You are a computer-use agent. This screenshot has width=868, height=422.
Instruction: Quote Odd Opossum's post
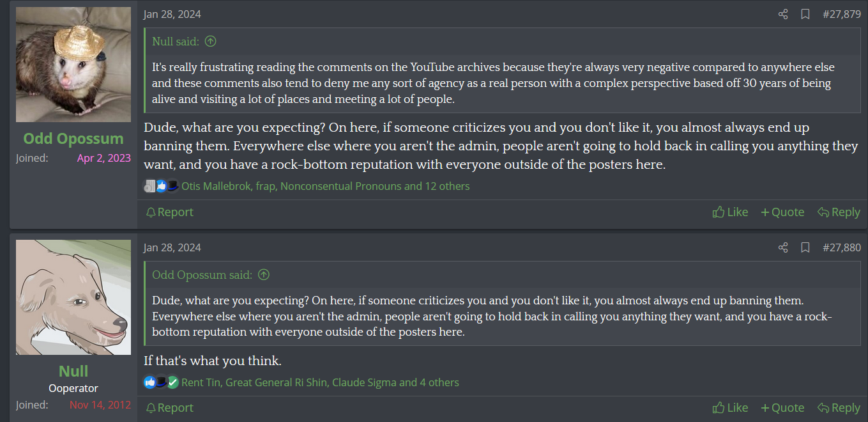782,212
